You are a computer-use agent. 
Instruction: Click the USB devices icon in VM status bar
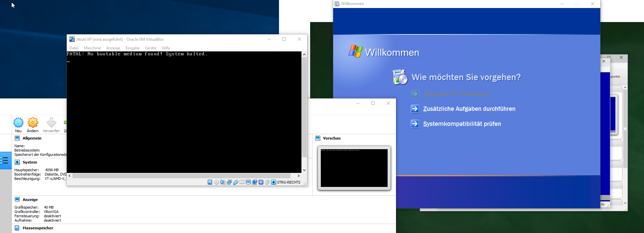tap(236, 182)
